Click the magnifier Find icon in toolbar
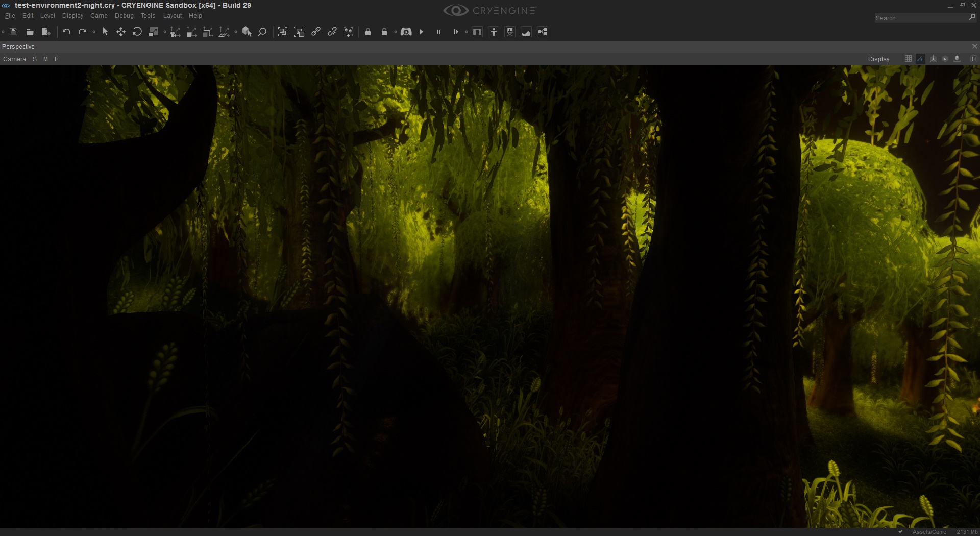Viewport: 980px width, 536px height. tap(262, 32)
